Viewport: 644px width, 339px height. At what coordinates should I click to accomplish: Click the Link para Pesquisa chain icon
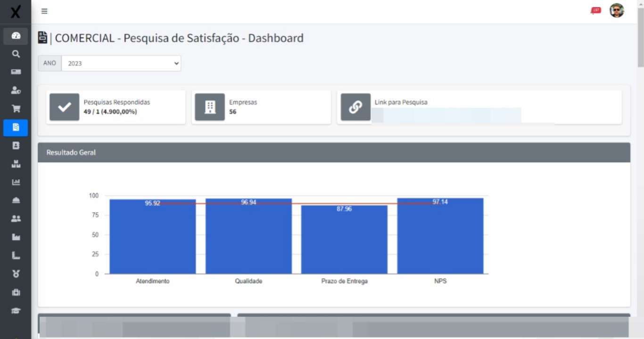pos(355,107)
